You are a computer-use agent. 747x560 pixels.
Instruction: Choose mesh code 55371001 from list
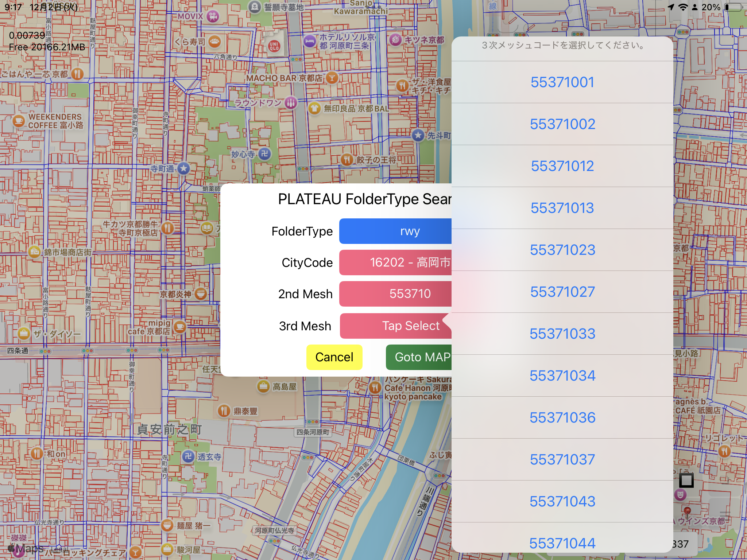point(562,82)
